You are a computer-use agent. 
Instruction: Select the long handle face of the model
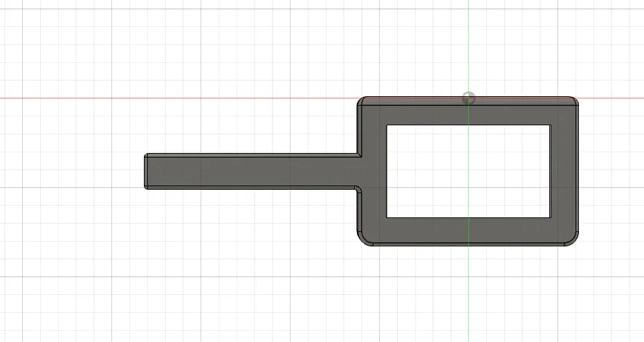[x=251, y=172]
